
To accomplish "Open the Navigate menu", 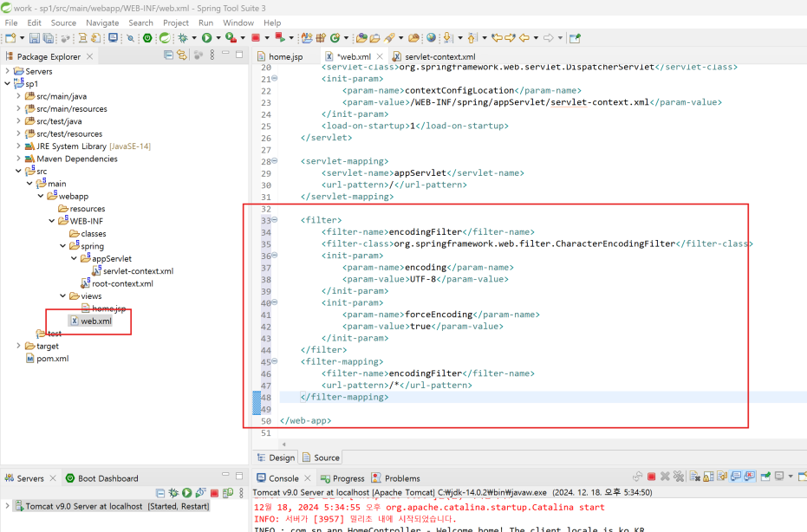I will pos(102,23).
